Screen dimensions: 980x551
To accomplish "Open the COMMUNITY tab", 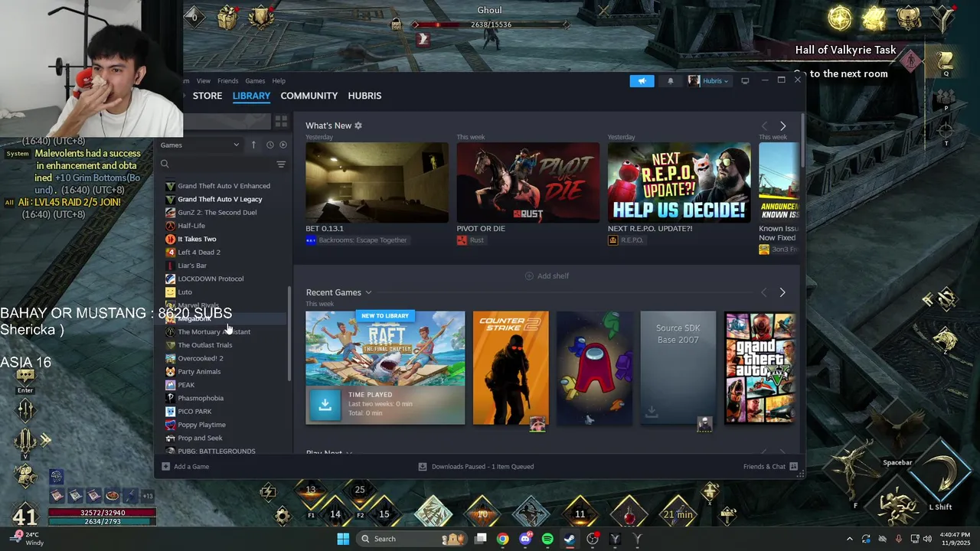I will click(309, 96).
